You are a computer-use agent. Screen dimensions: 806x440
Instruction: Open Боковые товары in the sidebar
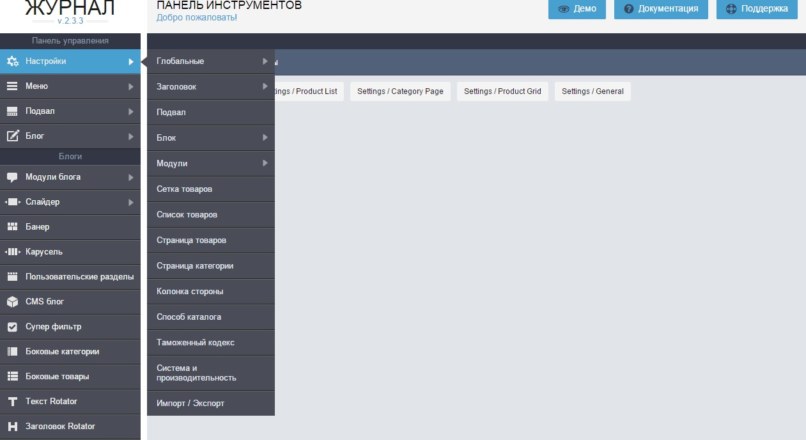70,376
